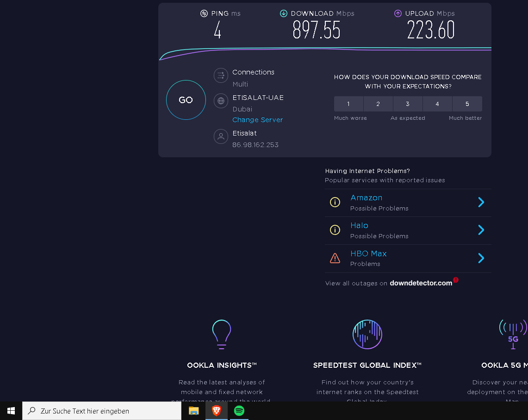Expand Halo outage details via chevron

(x=481, y=230)
